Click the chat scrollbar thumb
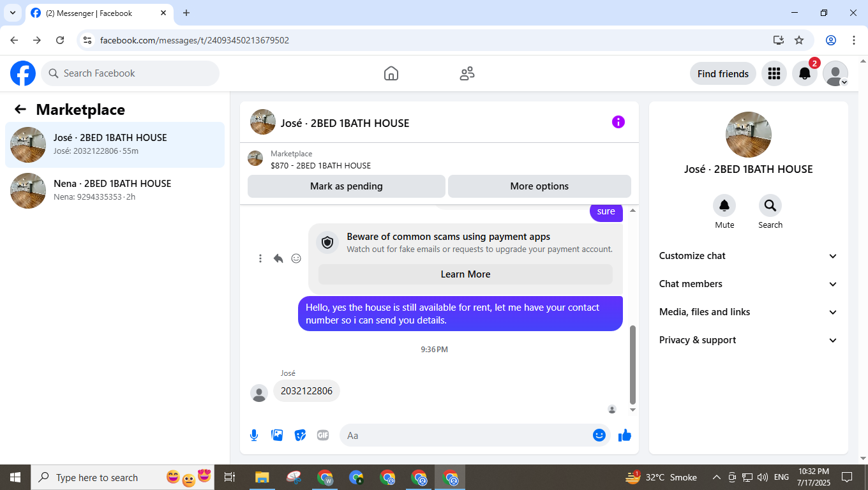 [633, 364]
